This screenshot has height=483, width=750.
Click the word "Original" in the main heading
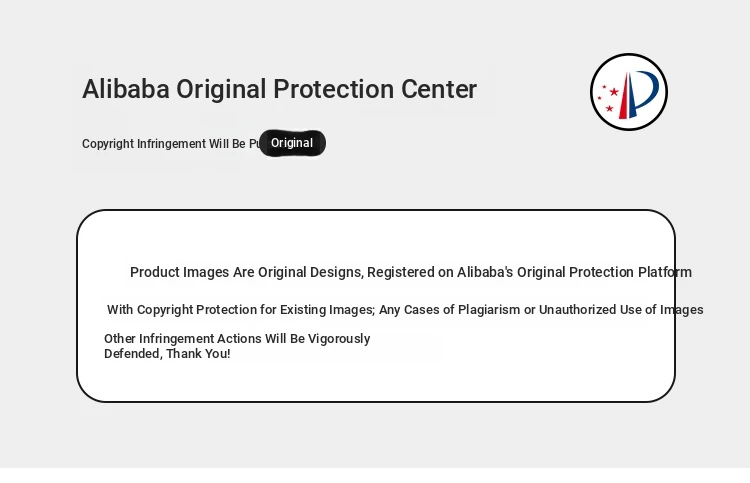(221, 91)
